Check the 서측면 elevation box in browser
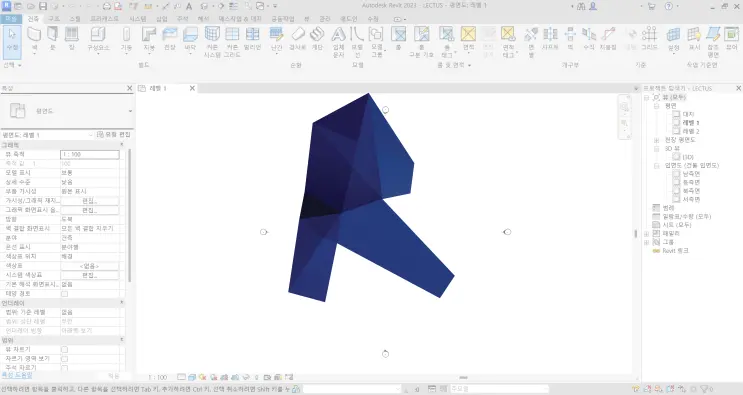The width and height of the screenshot is (743, 395). 676,199
